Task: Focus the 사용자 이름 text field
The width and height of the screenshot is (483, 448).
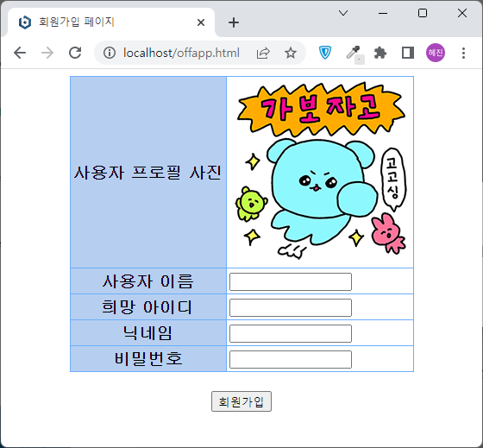Action: pos(291,281)
